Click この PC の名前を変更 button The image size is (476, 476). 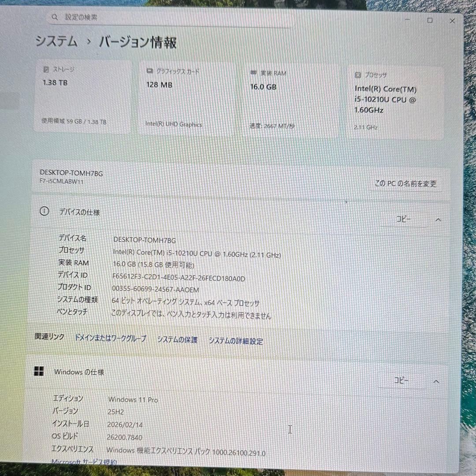pyautogui.click(x=405, y=183)
